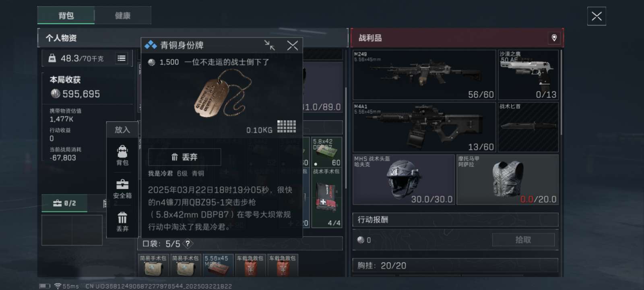The height and width of the screenshot is (290, 644).
Task: Move item to 安全箱 safe box icon
Action: 122,188
